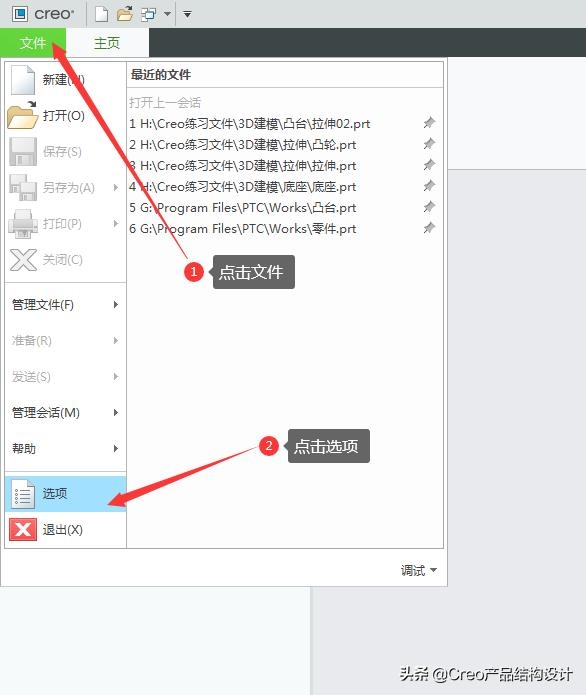Open the 帮助 submenu
Image resolution: width=586 pixels, height=695 pixels.
coord(66,449)
